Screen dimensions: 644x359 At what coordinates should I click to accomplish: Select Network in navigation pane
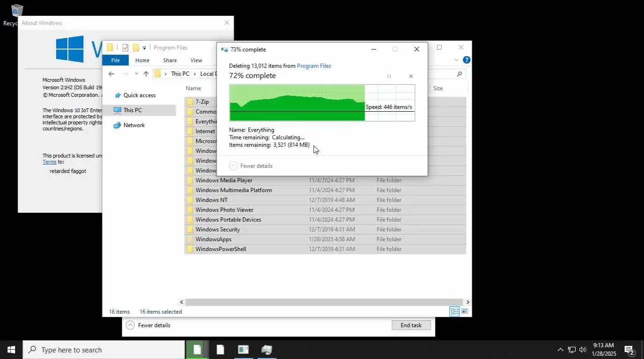[134, 125]
